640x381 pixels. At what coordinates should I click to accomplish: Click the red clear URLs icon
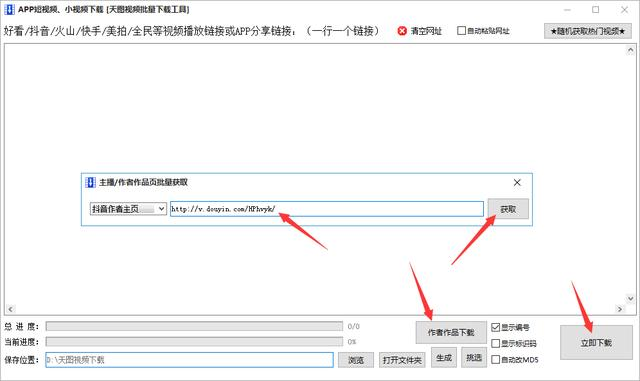(x=402, y=31)
